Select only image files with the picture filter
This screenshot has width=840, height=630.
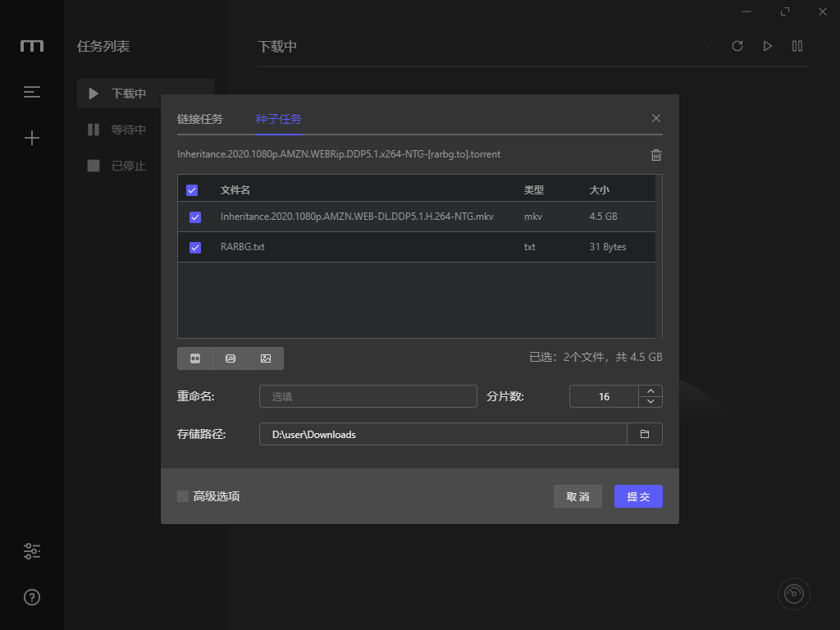tap(266, 358)
